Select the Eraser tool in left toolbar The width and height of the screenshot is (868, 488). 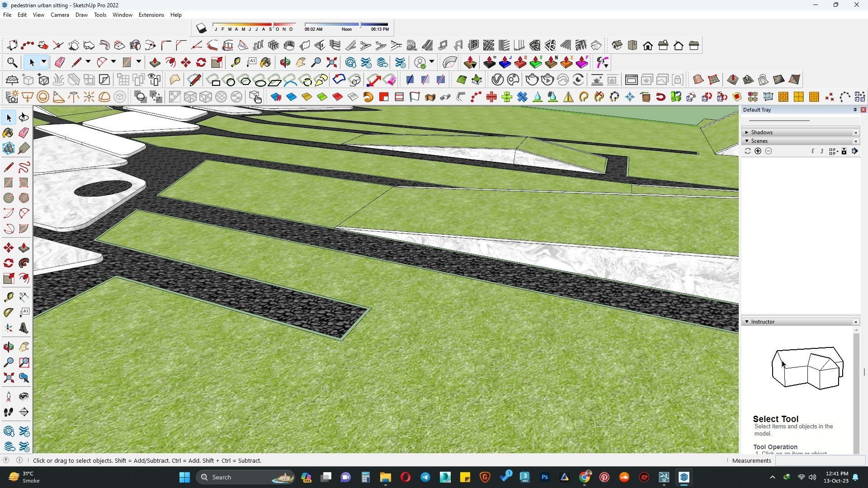24,133
